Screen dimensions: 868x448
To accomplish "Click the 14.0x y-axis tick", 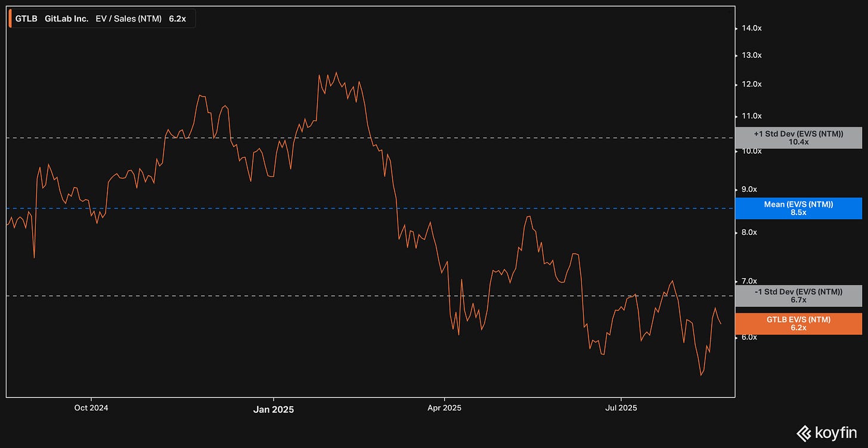I will coord(752,28).
